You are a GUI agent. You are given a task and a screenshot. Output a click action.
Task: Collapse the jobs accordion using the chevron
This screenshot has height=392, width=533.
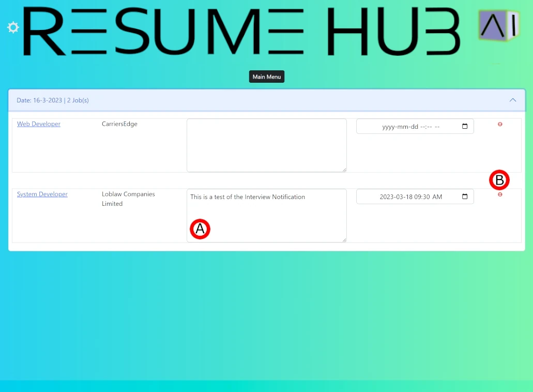(512, 100)
